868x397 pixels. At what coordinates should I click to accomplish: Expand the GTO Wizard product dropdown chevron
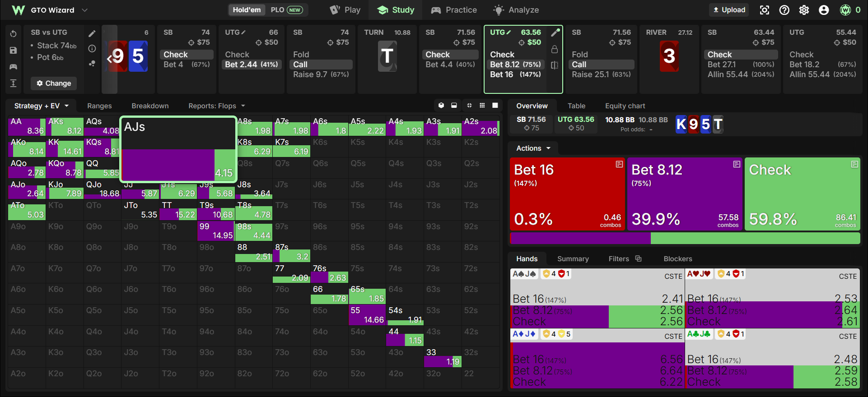(x=84, y=10)
